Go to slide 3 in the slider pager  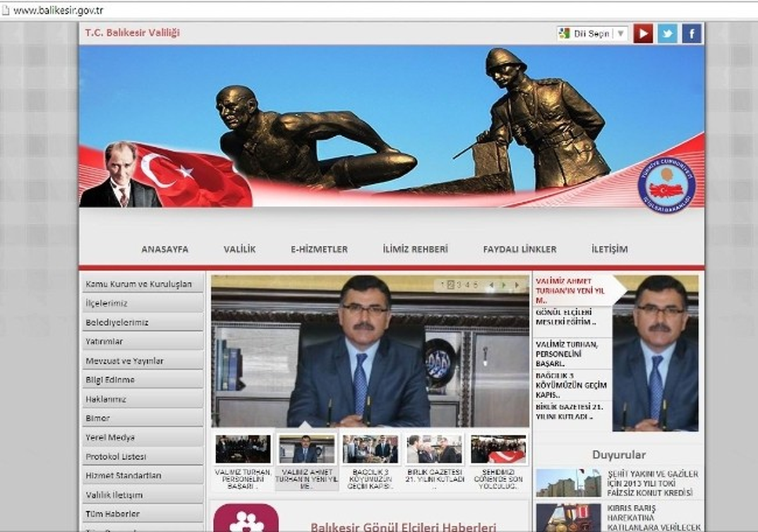[459, 285]
